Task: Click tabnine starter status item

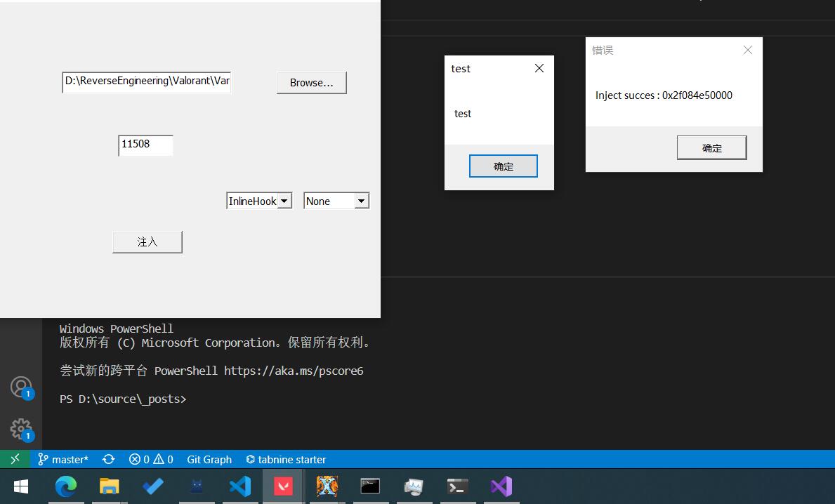Action: tap(286, 459)
